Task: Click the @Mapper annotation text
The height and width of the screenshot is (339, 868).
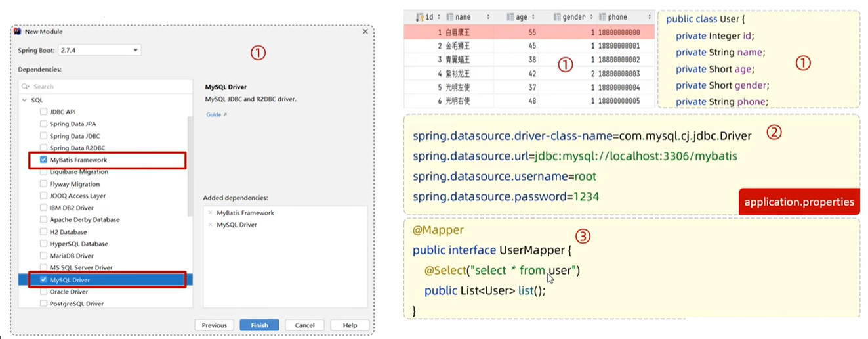Action: (438, 231)
